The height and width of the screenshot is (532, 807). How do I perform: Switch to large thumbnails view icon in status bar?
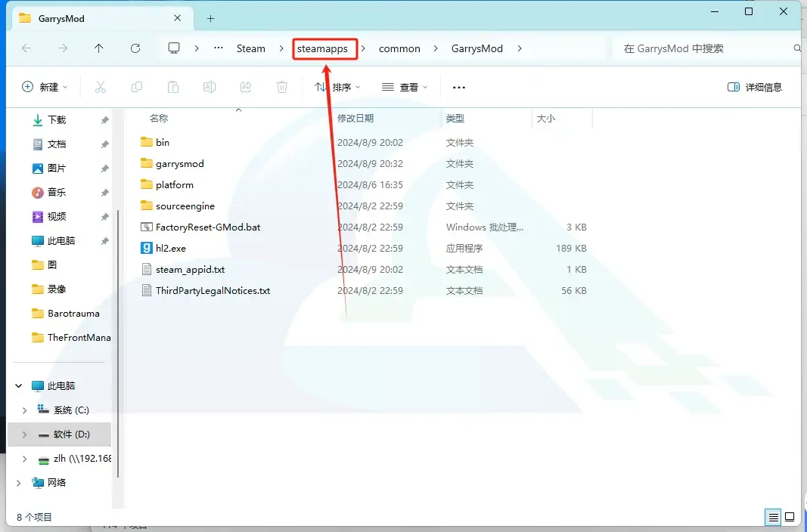coord(790,517)
